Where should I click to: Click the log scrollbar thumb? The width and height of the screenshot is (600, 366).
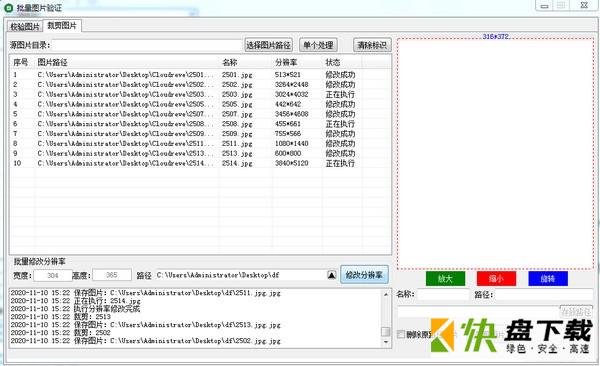tap(386, 332)
